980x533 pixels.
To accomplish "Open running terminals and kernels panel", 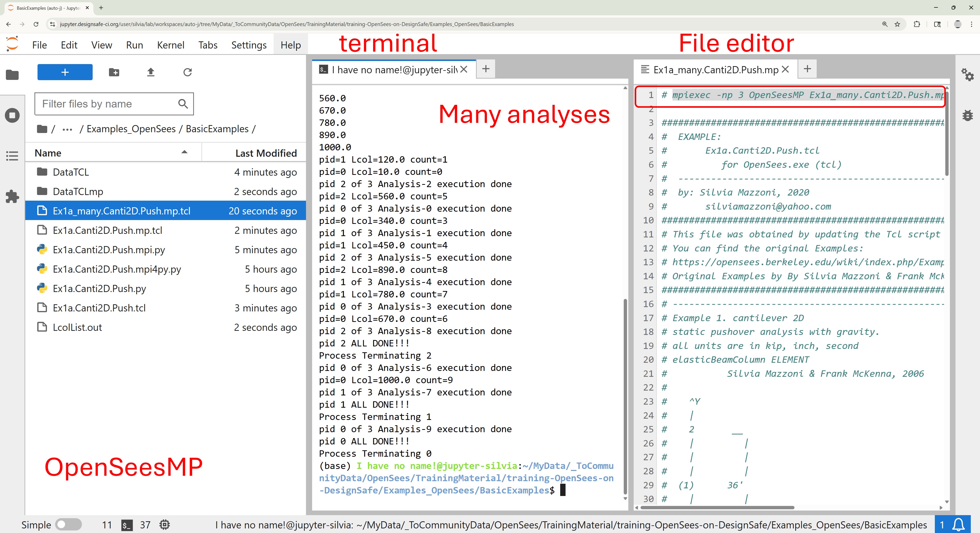I will [12, 115].
